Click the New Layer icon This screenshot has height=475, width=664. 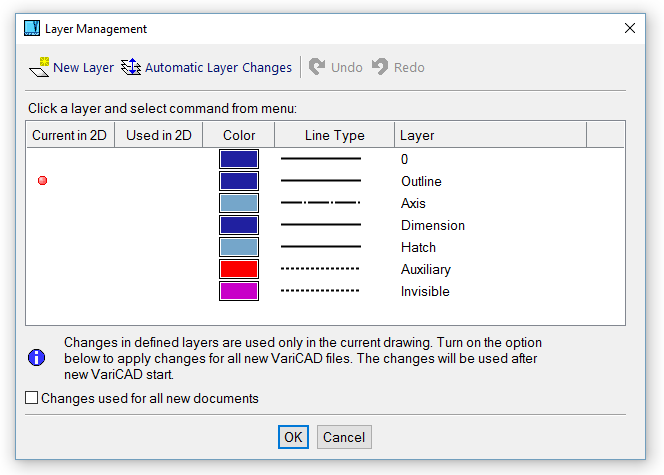pos(40,67)
